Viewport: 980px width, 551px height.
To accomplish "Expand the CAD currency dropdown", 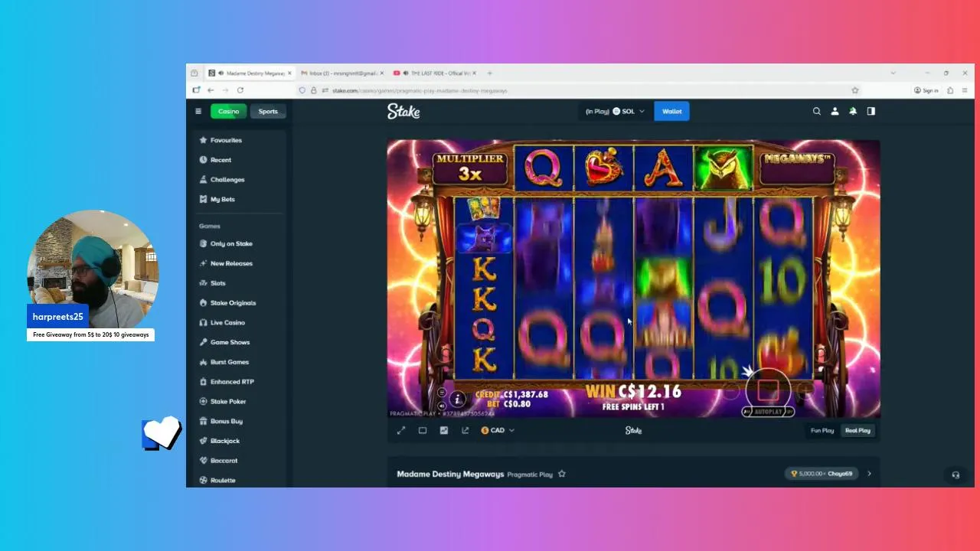I will tap(498, 430).
